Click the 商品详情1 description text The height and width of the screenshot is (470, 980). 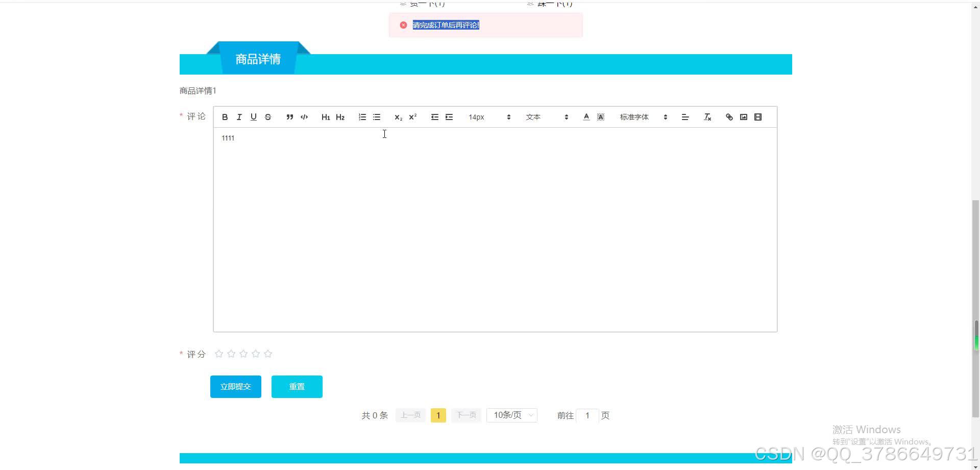tap(198, 90)
